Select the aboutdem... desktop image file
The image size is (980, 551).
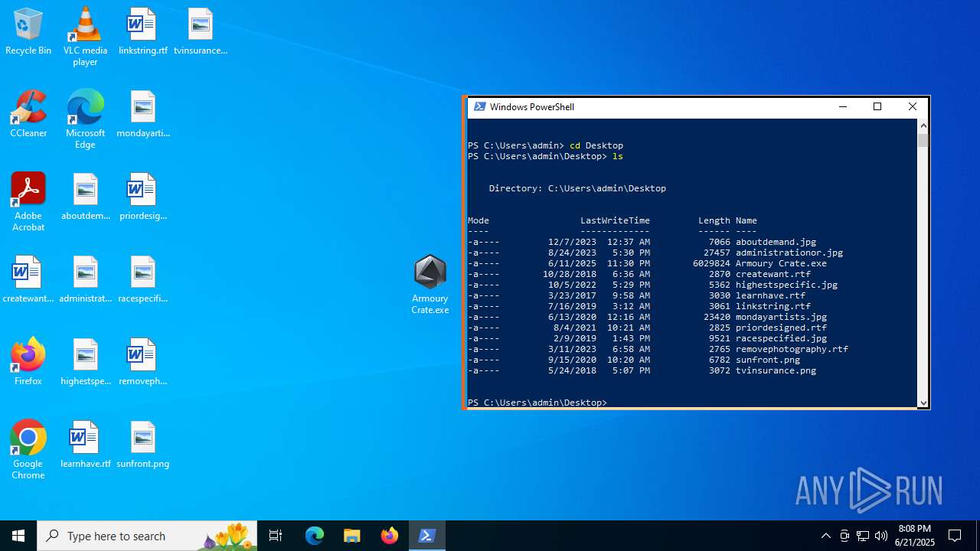click(85, 197)
